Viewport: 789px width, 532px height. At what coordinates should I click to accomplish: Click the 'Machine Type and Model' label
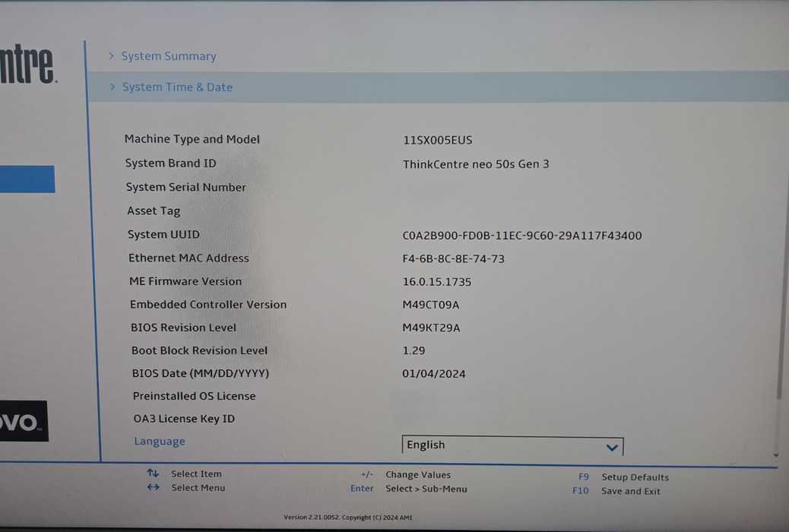(192, 139)
